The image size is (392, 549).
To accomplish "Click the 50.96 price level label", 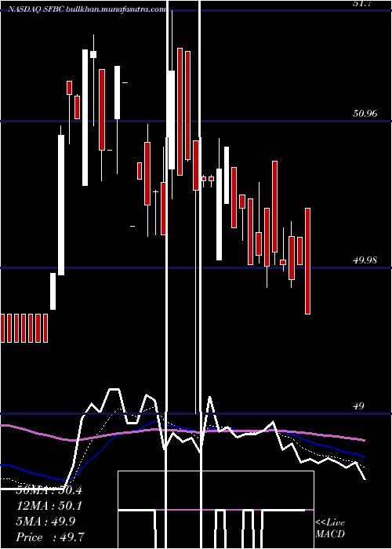I will click(365, 113).
